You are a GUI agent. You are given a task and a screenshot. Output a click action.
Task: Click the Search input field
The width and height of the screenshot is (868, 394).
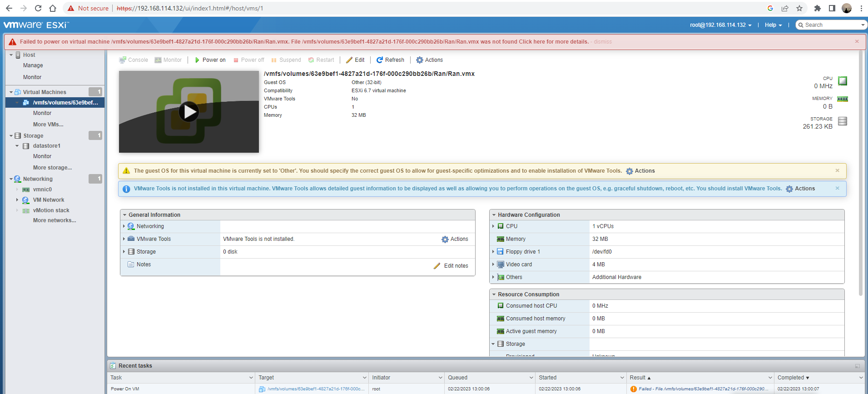[832, 25]
